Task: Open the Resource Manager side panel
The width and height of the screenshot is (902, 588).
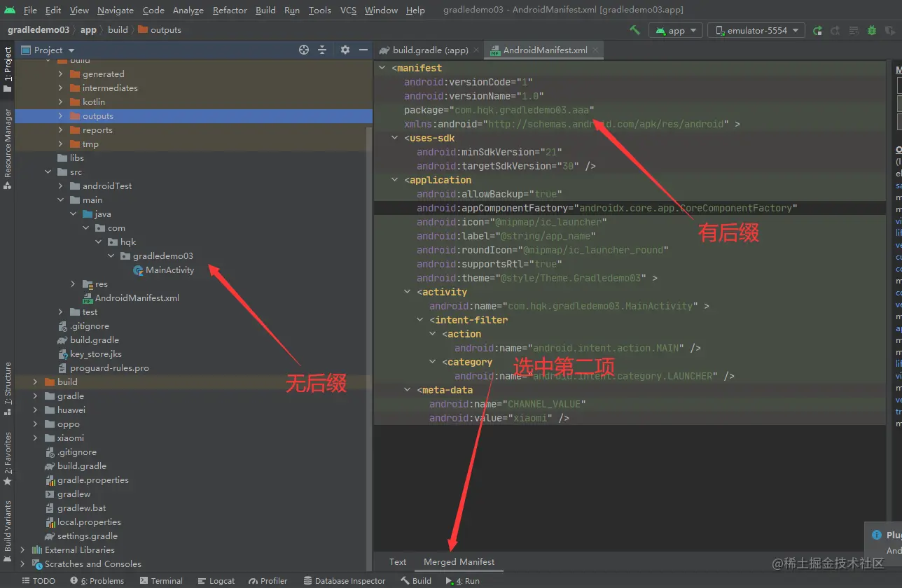Action: click(8, 148)
